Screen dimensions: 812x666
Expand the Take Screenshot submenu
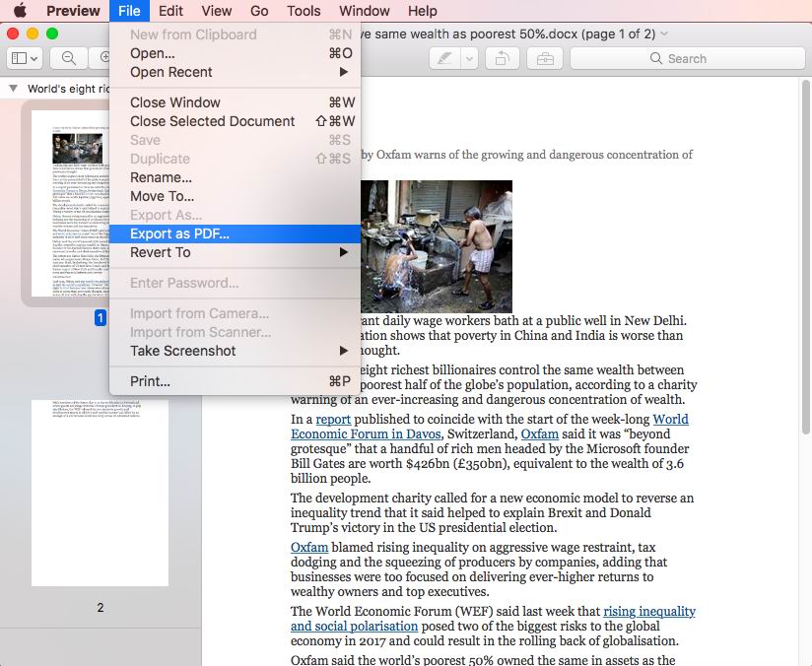236,351
